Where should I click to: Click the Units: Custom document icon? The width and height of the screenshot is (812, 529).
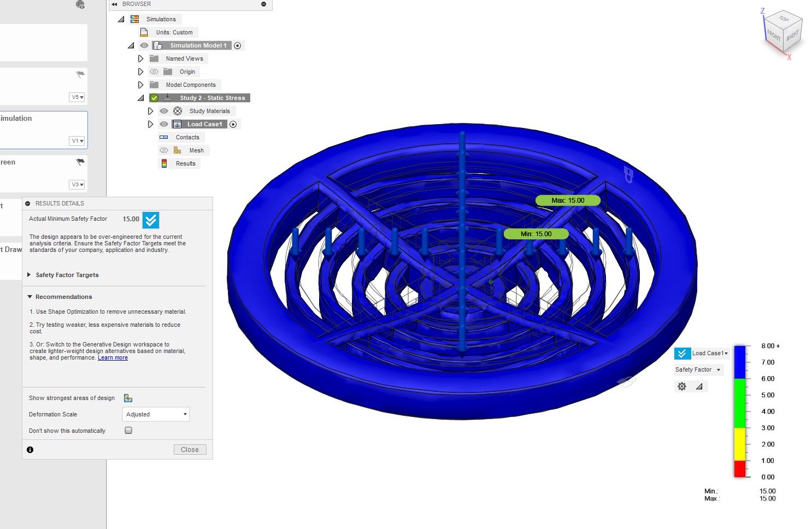pos(144,32)
